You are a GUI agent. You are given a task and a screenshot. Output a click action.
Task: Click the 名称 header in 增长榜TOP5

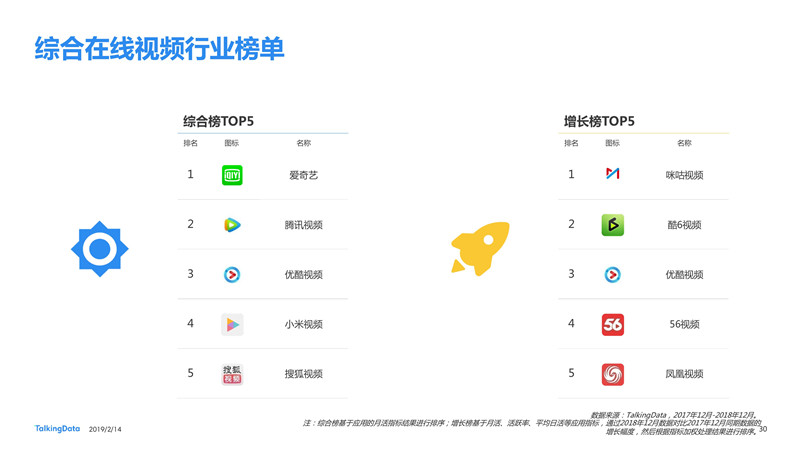click(x=684, y=143)
